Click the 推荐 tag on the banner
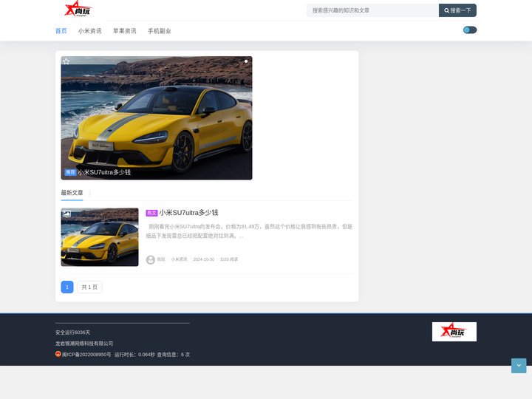Screen dimensions: 532x399 click(70, 172)
